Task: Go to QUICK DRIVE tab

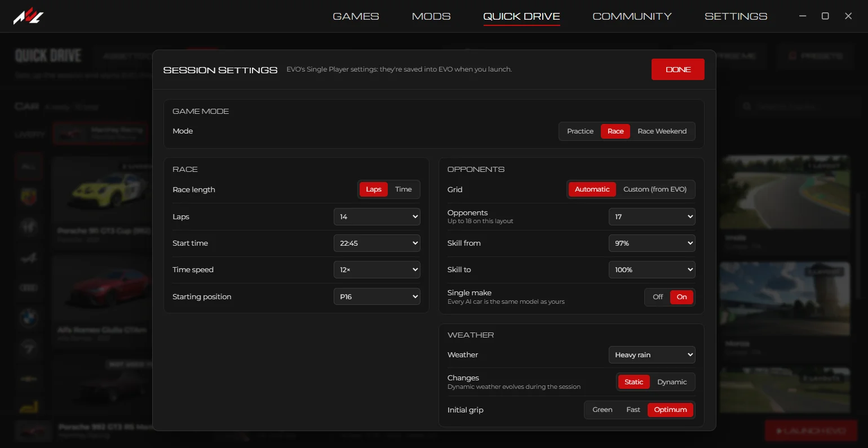Action: tap(521, 16)
